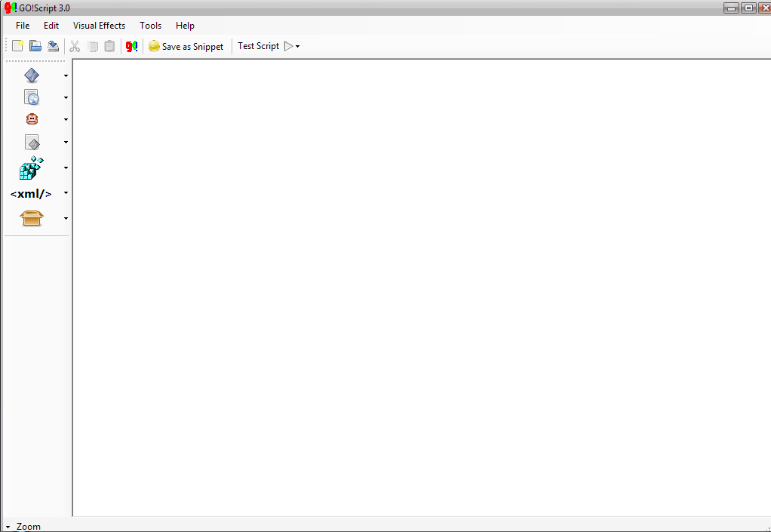The width and height of the screenshot is (771, 532).
Task: Click the Save as Snippet button
Action: [x=186, y=46]
